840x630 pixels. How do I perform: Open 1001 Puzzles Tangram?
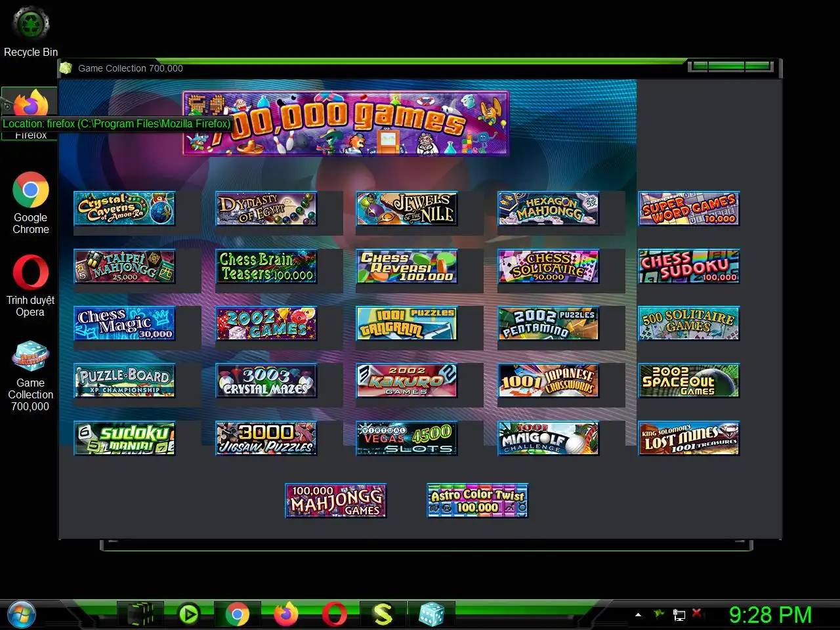[407, 324]
